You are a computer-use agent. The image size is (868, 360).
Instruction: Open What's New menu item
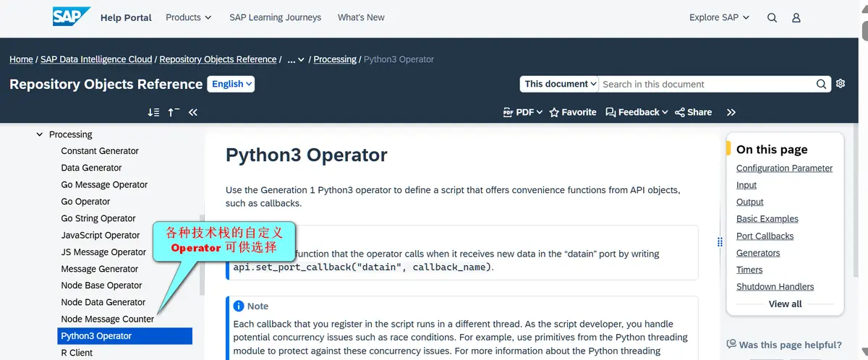tap(361, 17)
